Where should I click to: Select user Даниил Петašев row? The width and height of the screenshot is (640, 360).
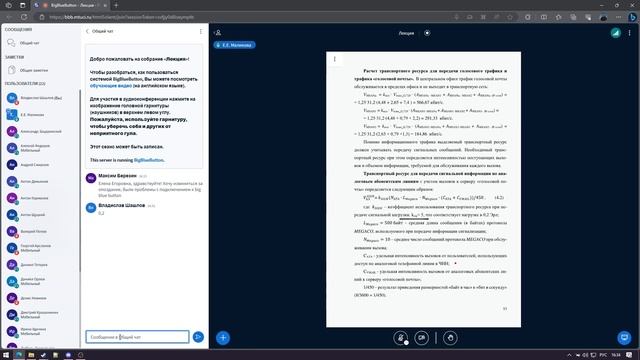41,264
